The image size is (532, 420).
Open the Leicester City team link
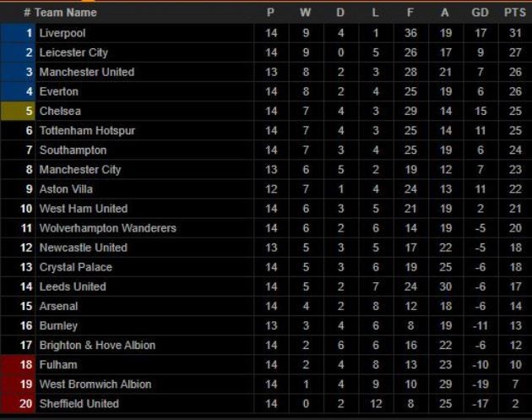(73, 52)
